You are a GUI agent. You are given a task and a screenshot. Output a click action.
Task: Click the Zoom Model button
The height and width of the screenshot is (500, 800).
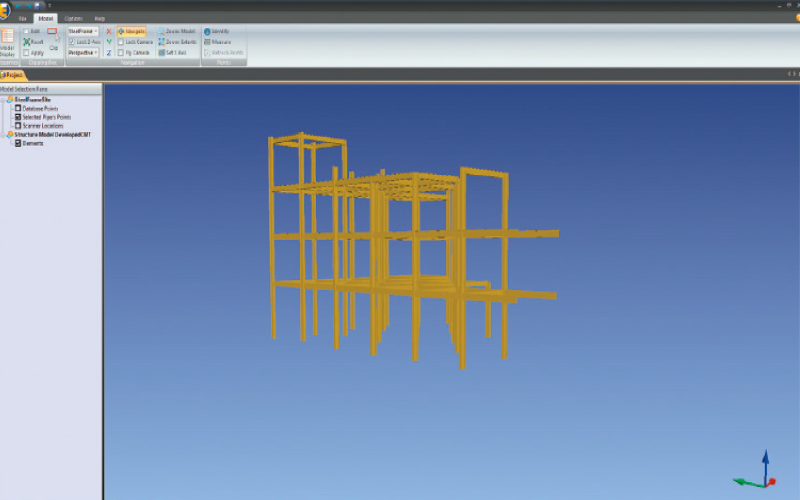point(177,31)
